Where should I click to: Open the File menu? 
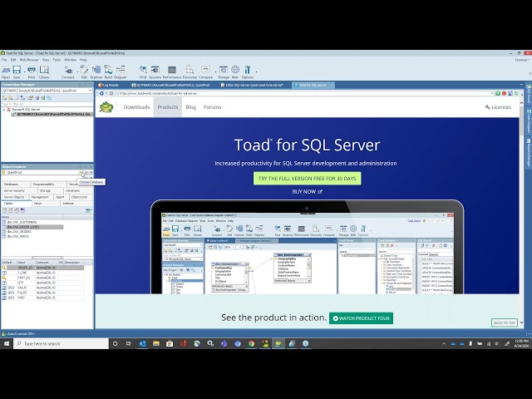click(x=4, y=60)
